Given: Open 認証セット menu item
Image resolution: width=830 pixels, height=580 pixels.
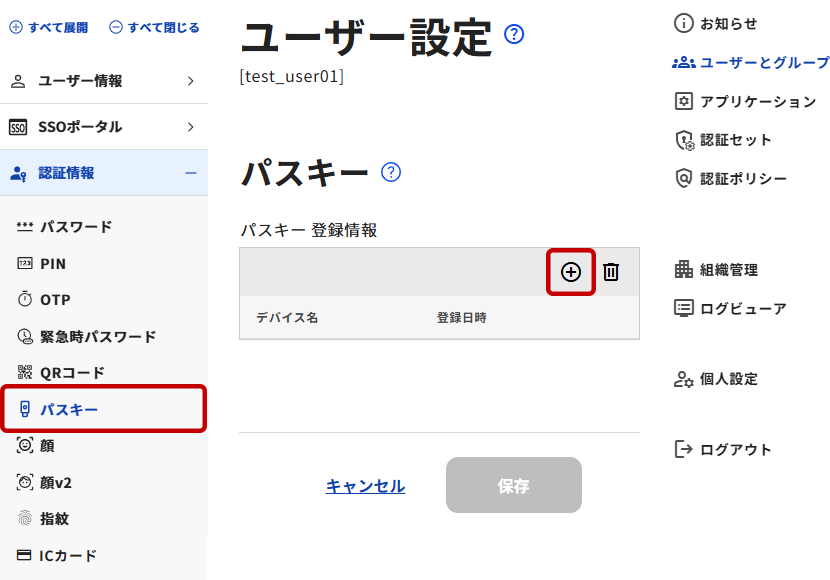Looking at the screenshot, I should point(723,140).
